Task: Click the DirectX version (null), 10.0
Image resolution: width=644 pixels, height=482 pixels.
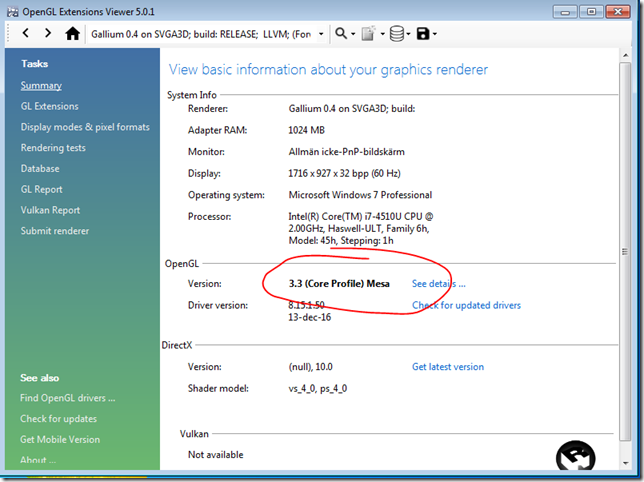Action: 310,367
